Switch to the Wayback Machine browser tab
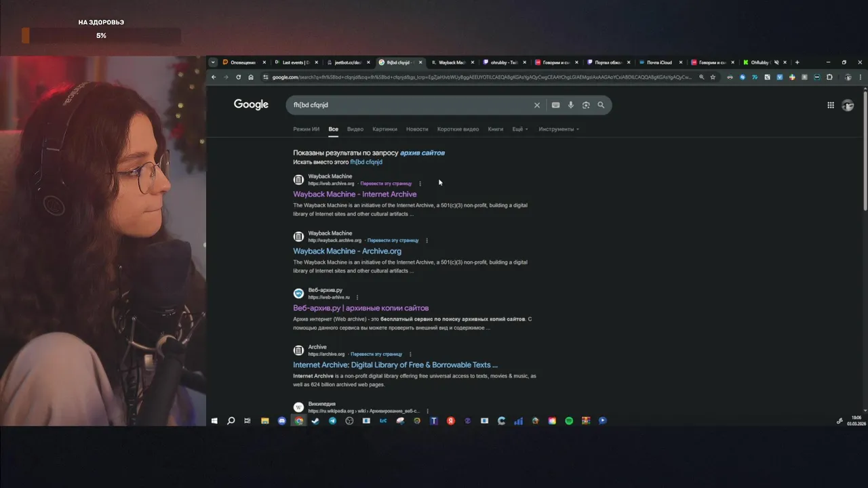 point(451,62)
